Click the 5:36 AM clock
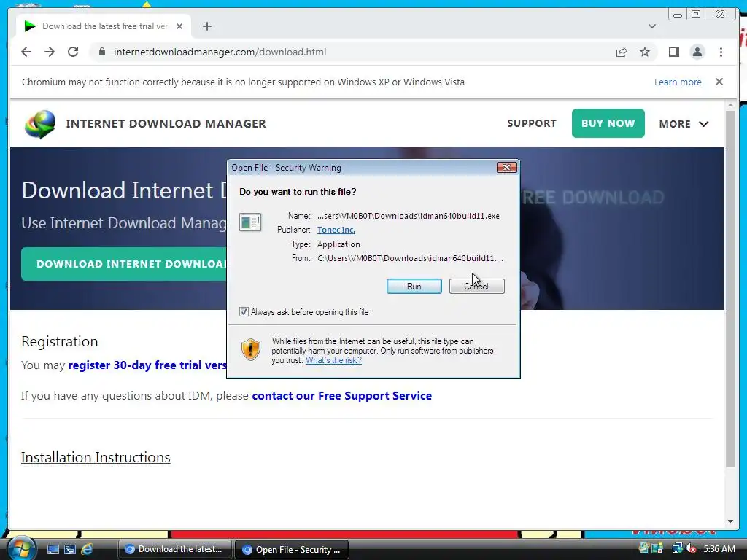747x560 pixels. click(x=719, y=549)
